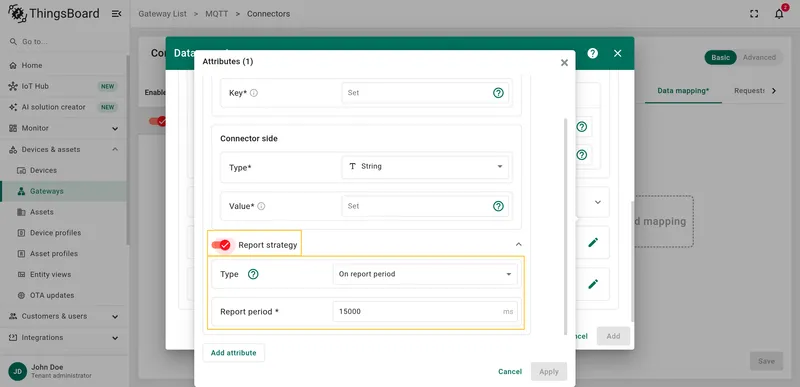Click the Monitor icon in sidebar
Viewport: 800px width, 387px height.
pyautogui.click(x=13, y=128)
